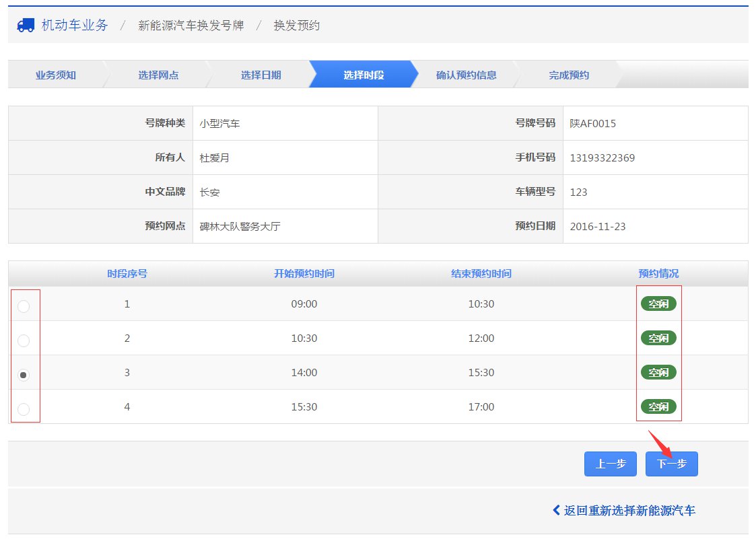Click the 预约情况 column header
Screen dimensions: 756x539
click(x=658, y=274)
